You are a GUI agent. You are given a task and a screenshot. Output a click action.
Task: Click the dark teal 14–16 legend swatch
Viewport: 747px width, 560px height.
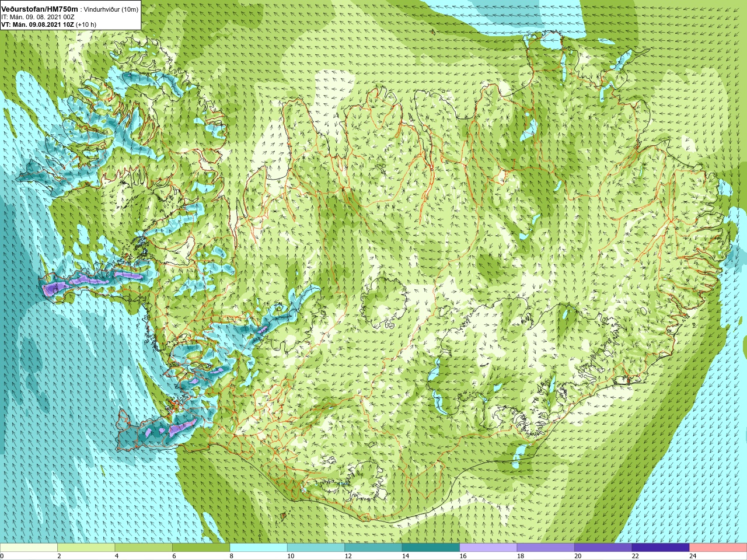[x=431, y=548]
